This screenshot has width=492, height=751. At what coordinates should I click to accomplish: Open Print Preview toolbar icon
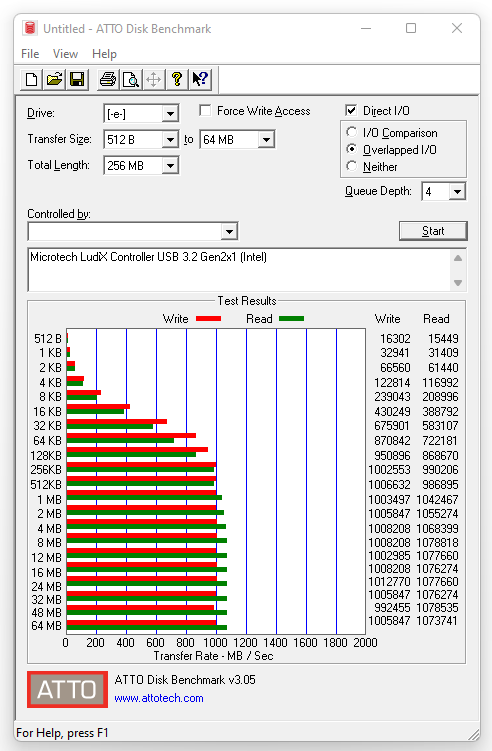130,79
